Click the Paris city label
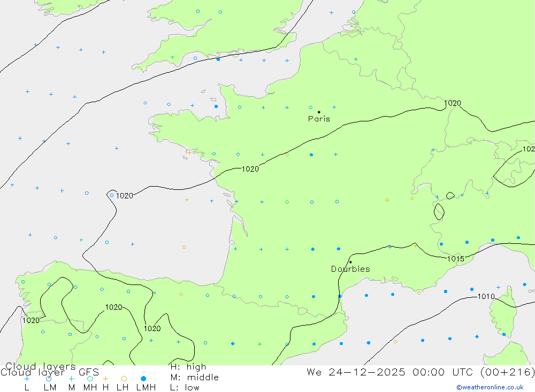Image resolution: width=535 pixels, height=392 pixels. (319, 119)
